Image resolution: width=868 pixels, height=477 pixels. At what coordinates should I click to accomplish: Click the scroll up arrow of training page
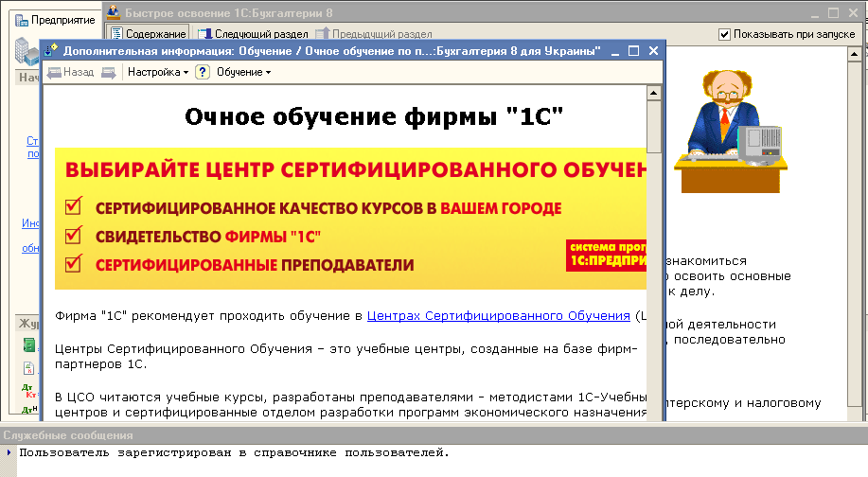[654, 93]
